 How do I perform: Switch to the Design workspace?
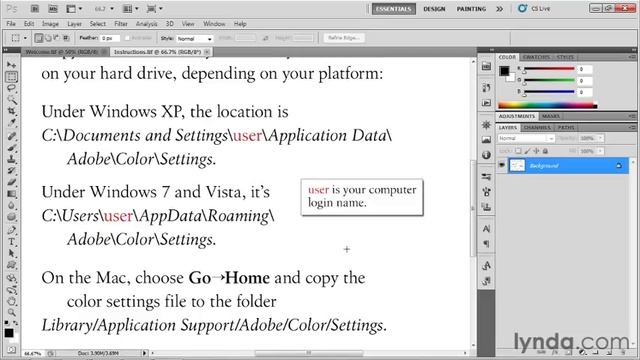pyautogui.click(x=434, y=9)
